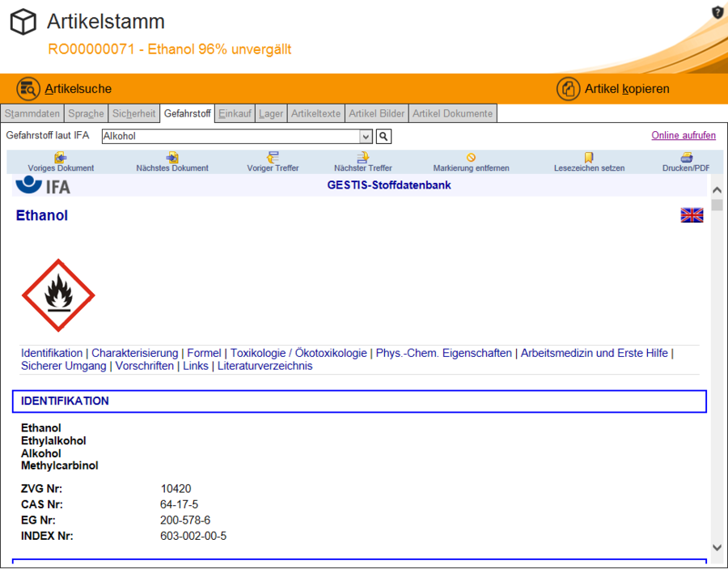Jump to Nächster Treffer
This screenshot has height=569, width=728.
coord(363,162)
